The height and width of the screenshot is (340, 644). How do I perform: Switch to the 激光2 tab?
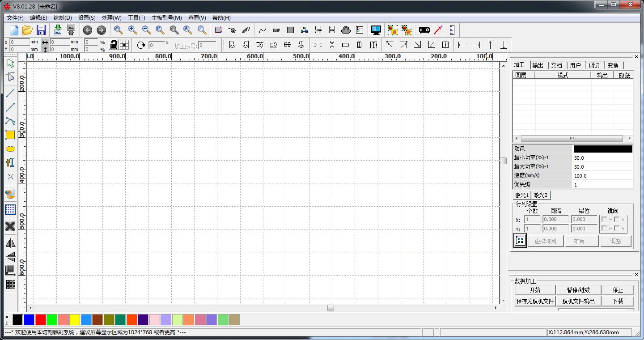coord(541,195)
